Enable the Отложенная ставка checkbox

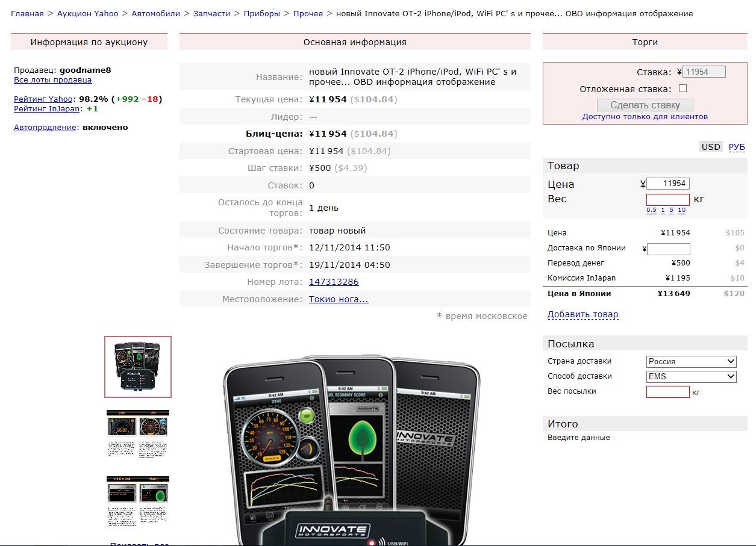683,88
